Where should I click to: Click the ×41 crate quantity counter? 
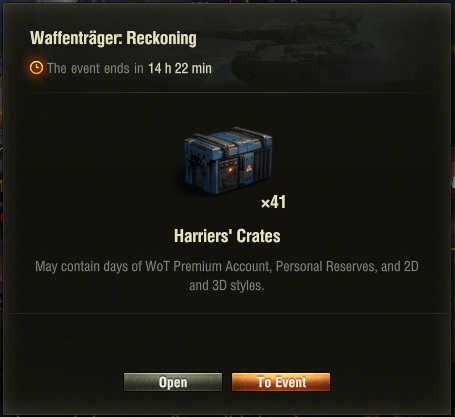273,202
